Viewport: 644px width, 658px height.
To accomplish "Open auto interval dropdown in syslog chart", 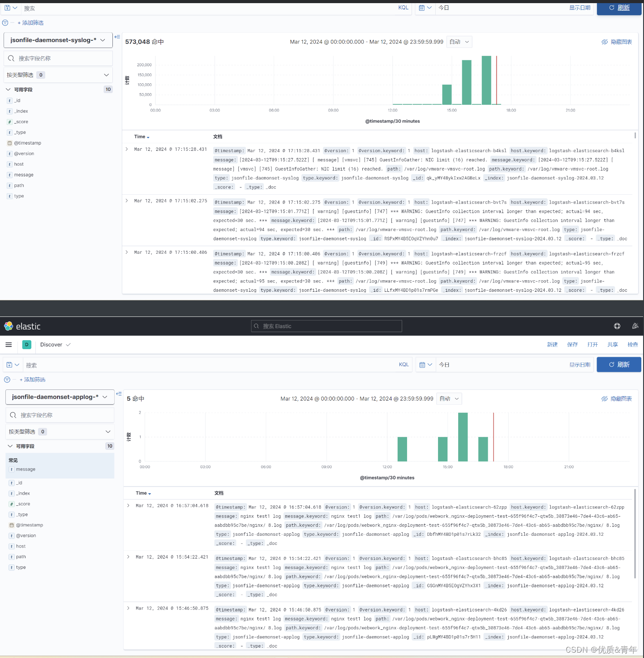I will click(459, 42).
